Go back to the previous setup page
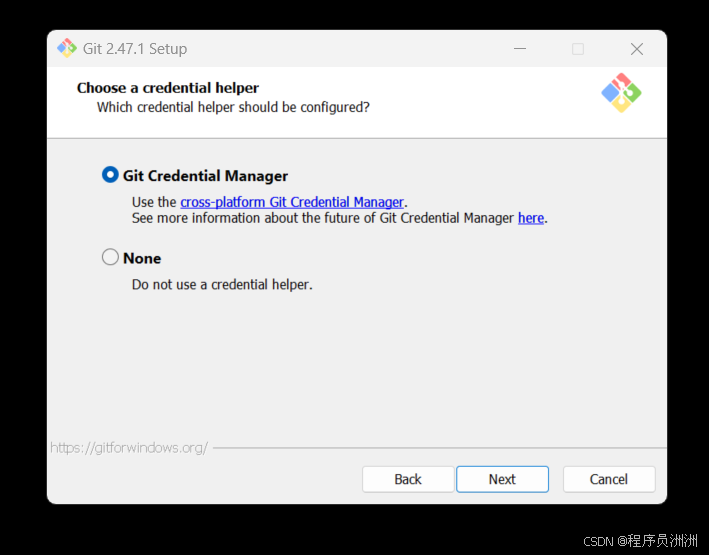Image resolution: width=709 pixels, height=555 pixels. (408, 479)
